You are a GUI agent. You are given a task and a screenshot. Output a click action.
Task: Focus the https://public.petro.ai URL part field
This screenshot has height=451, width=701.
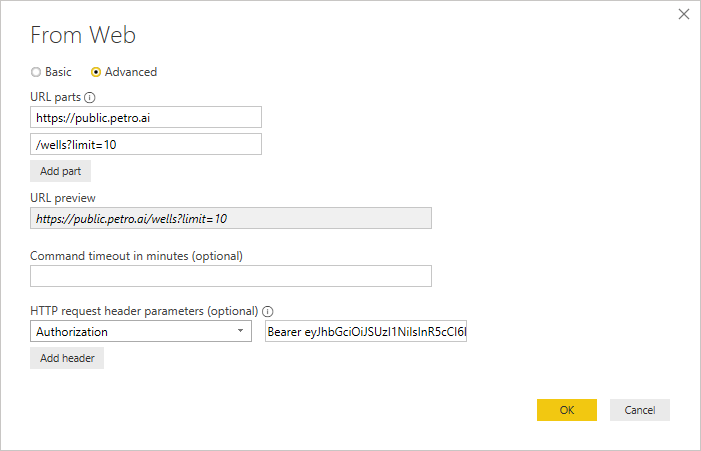click(146, 118)
